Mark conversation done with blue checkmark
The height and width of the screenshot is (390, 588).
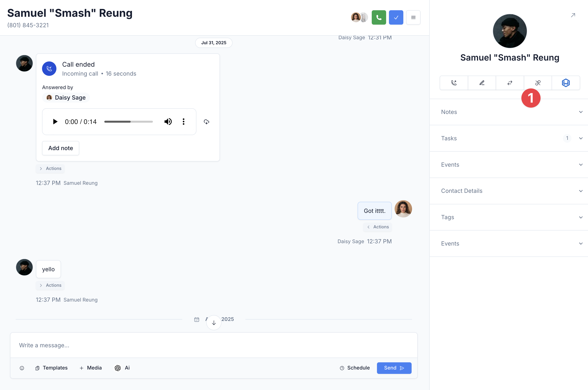pos(396,17)
